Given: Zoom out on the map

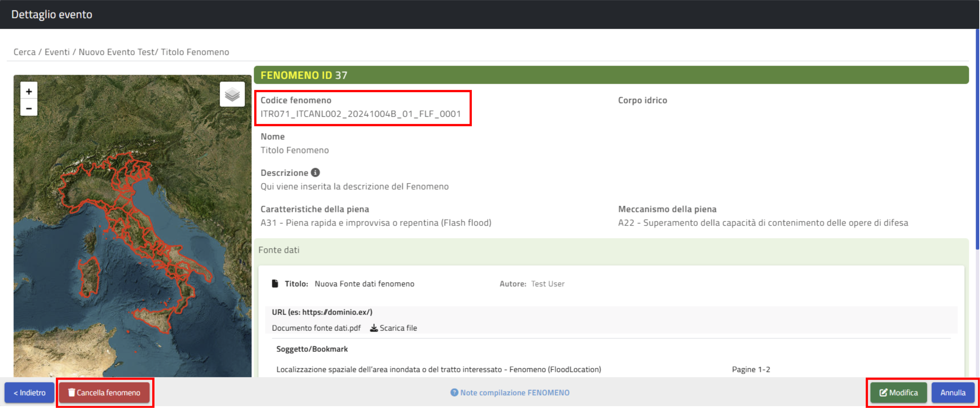Looking at the screenshot, I should (29, 109).
